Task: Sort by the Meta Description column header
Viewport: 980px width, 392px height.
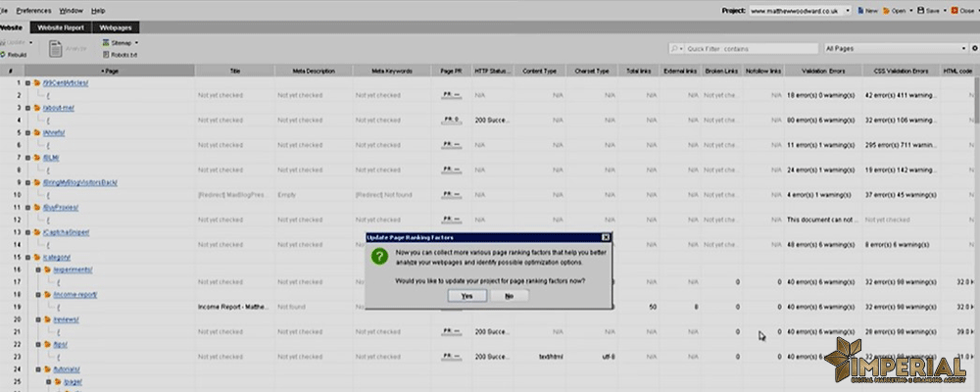Action: click(x=314, y=71)
